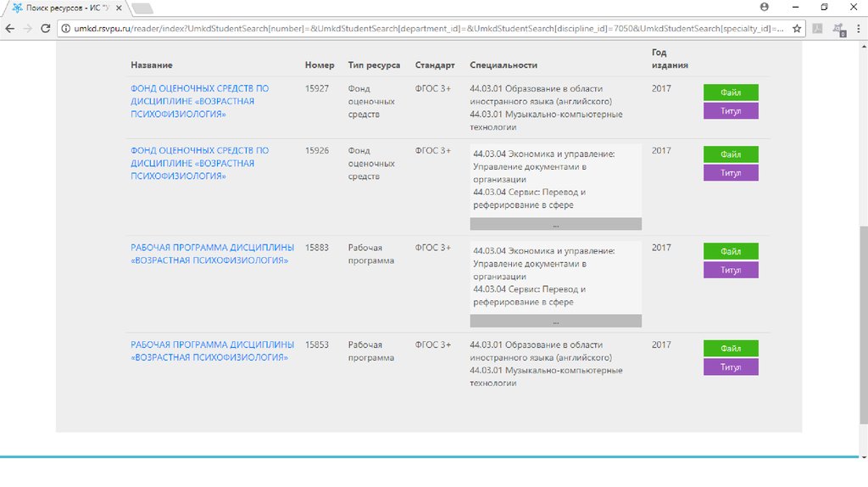Open the 'Рабочая программа дисциплины' link, number 15883

tap(213, 254)
